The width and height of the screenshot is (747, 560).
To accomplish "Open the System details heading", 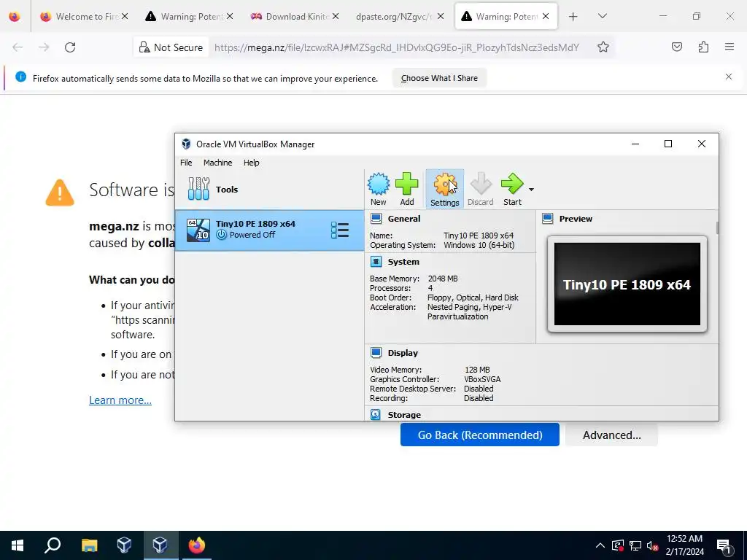I will pyautogui.click(x=403, y=262).
